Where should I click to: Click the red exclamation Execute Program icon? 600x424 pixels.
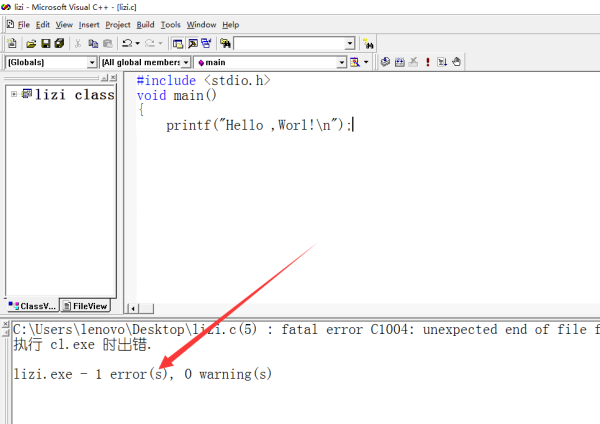[427, 62]
